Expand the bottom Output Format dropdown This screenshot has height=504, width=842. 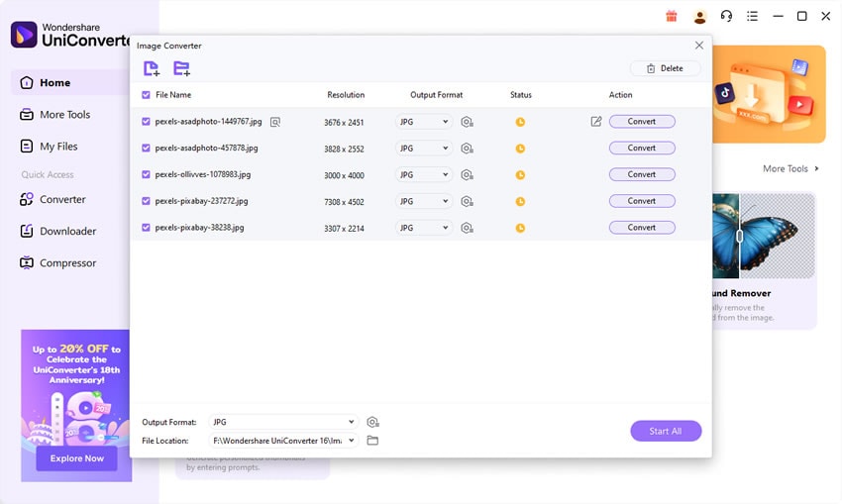click(x=283, y=423)
